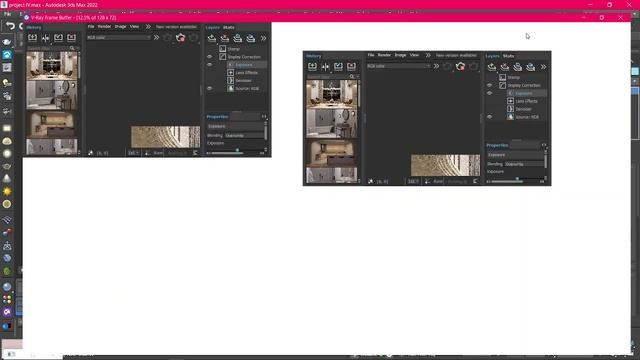Screen dimensions: 640x360
Task: Click A/B compare icon in left VFB history
Action: click(x=45, y=38)
